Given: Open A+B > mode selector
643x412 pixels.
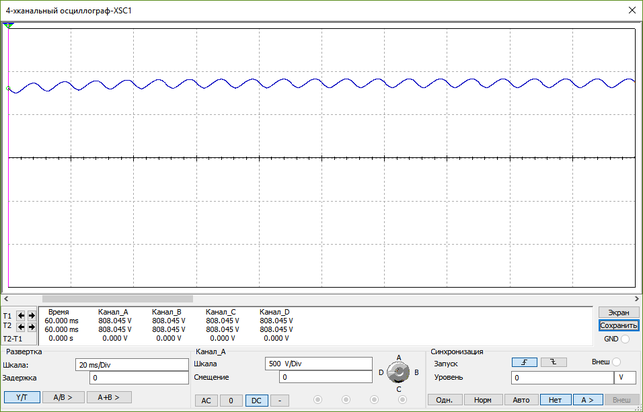Looking at the screenshot, I should point(109,397).
